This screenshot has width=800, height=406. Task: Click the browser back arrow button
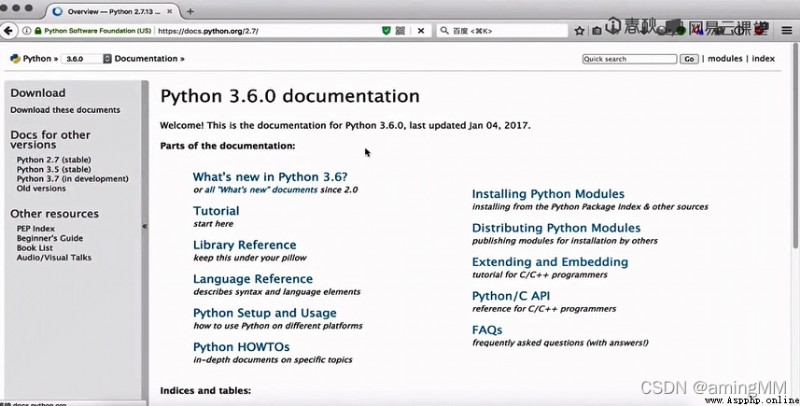[8, 31]
